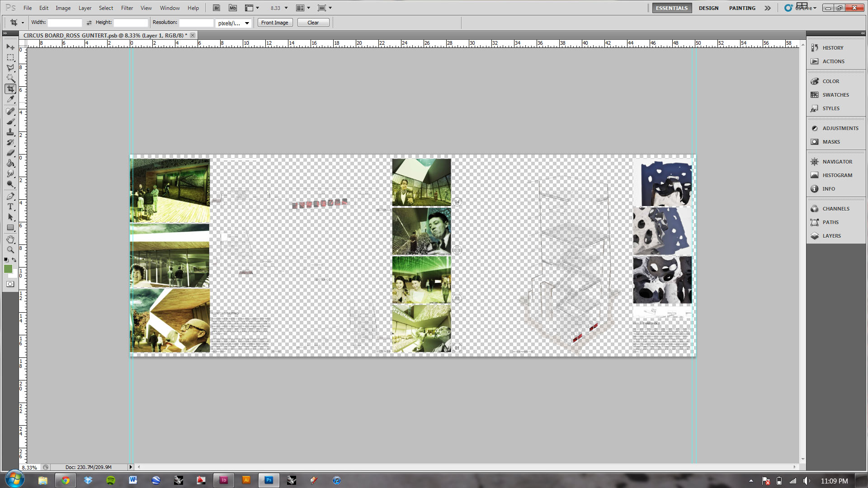Toggle Quick Mask mode
Image resolution: width=868 pixels, height=488 pixels.
coord(10,284)
